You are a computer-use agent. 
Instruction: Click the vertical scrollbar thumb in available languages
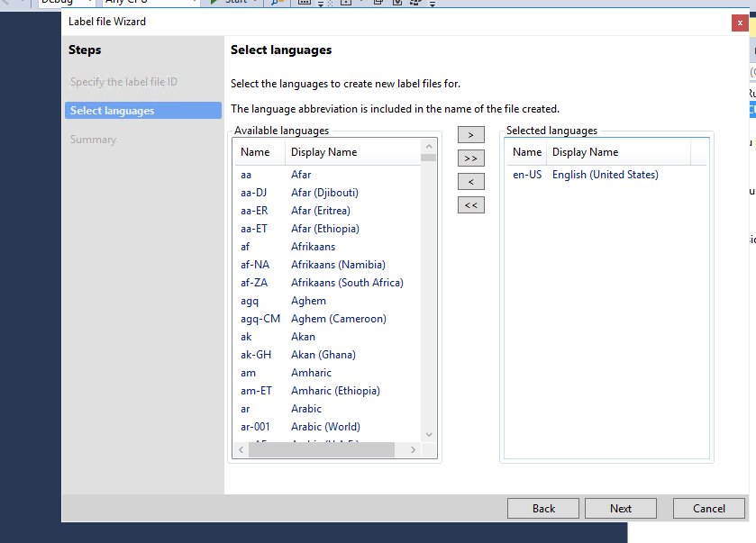coord(429,158)
